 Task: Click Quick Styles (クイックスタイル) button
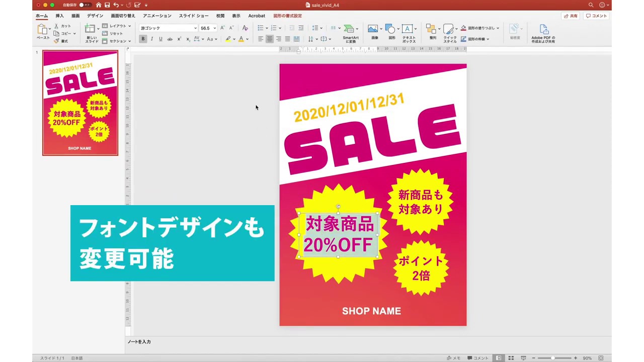click(x=450, y=33)
